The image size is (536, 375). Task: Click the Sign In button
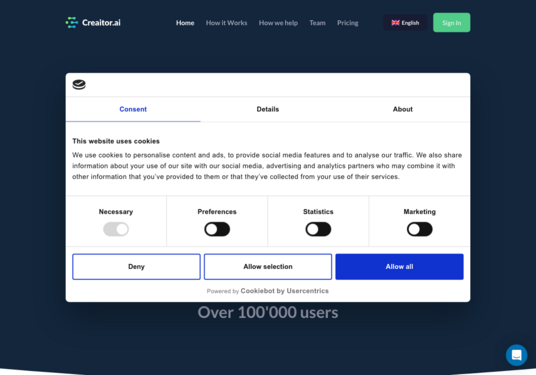pos(452,23)
